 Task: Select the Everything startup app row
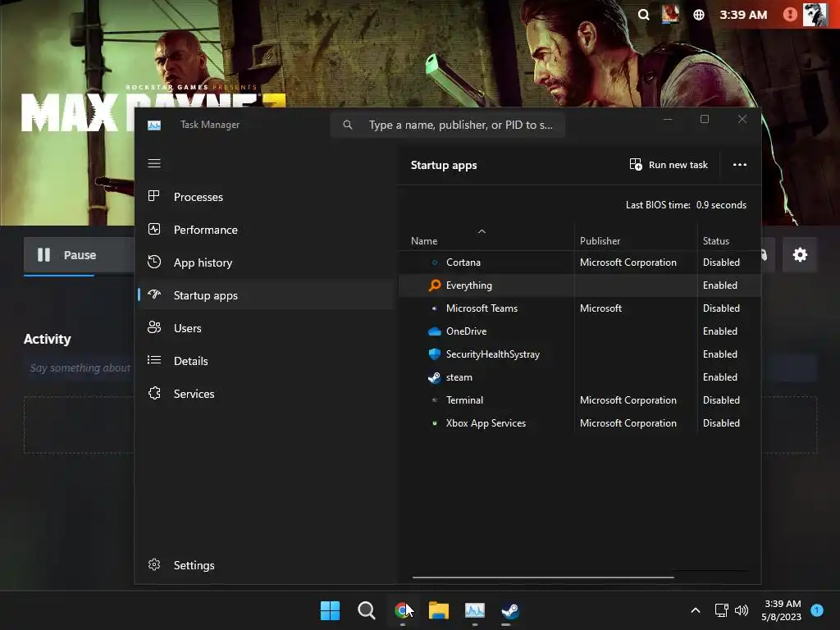(580, 285)
